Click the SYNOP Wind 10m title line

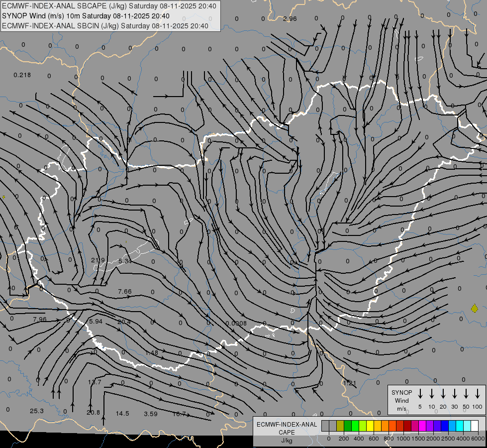86,16
